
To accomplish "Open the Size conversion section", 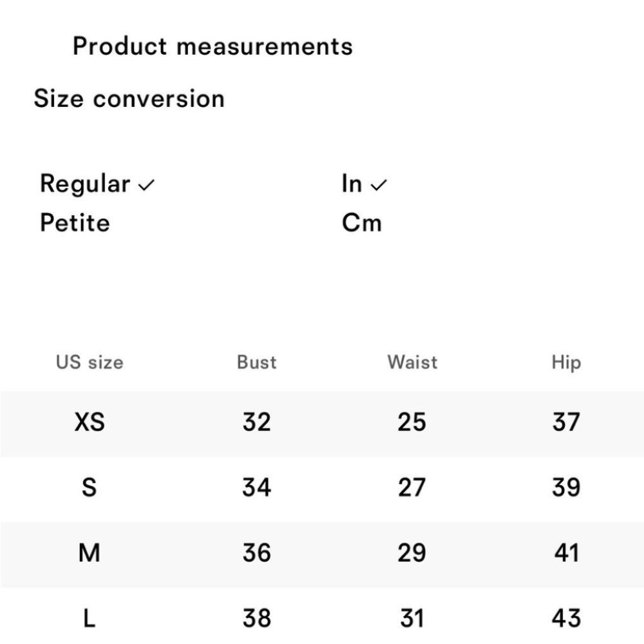I will 129,99.
